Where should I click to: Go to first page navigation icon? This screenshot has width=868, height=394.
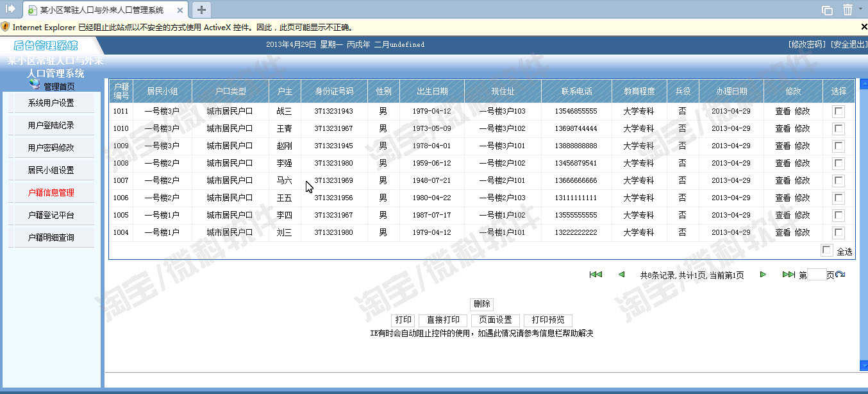pyautogui.click(x=596, y=275)
